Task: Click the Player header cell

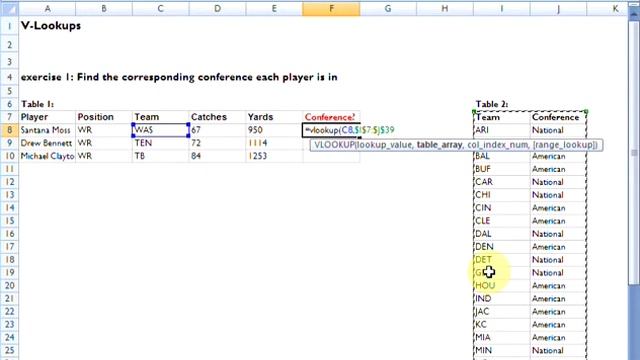Action: (x=47, y=117)
